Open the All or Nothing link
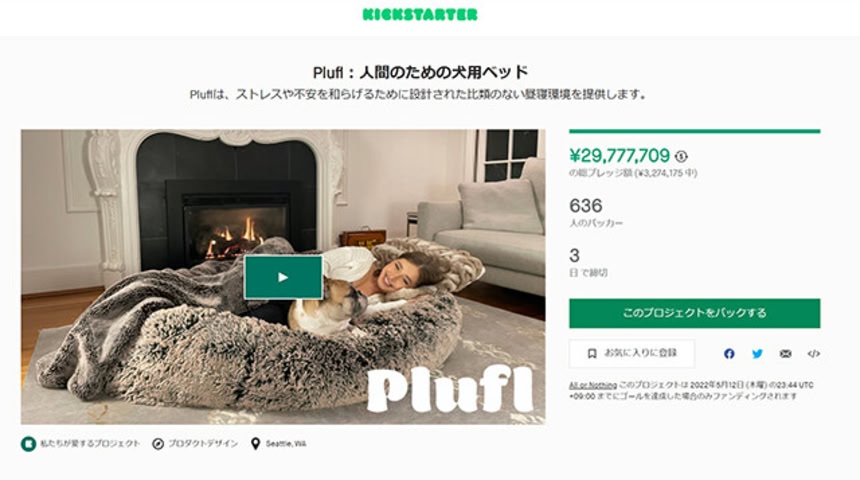 click(x=592, y=385)
